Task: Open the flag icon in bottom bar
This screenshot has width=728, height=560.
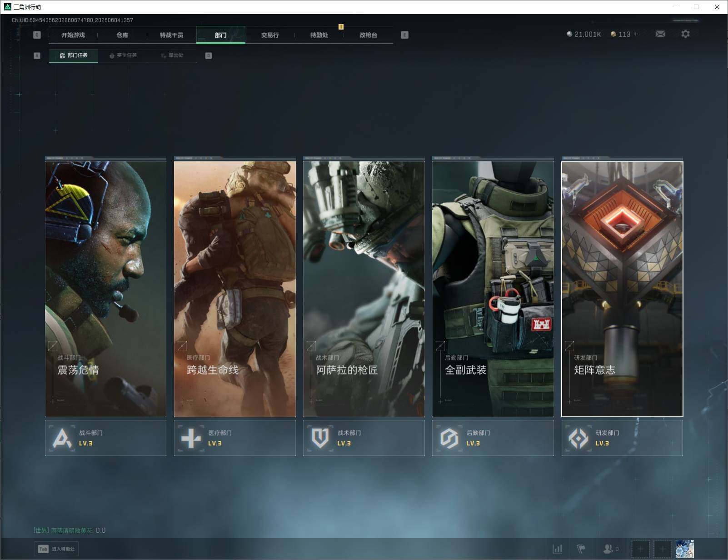Action: point(581,549)
